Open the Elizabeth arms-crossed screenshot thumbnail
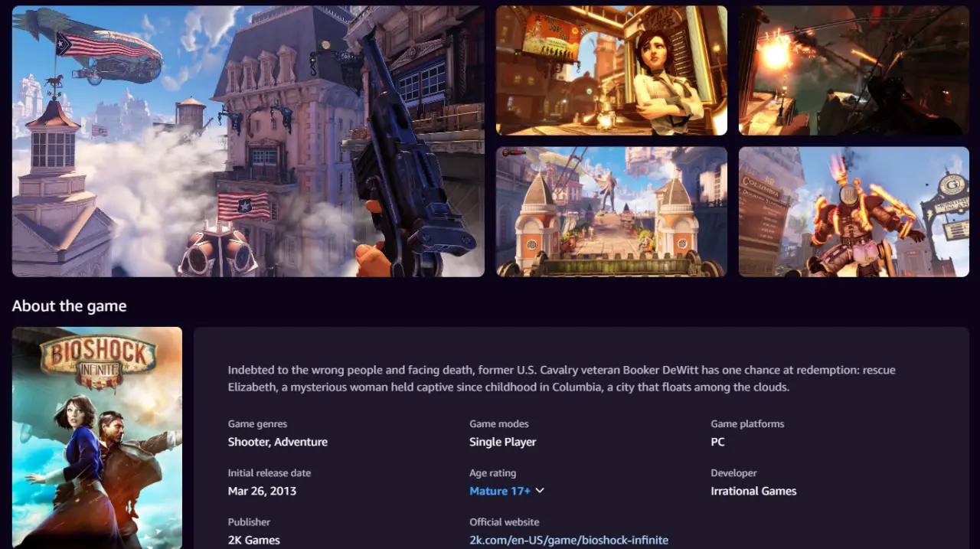The image size is (980, 549). (x=612, y=70)
